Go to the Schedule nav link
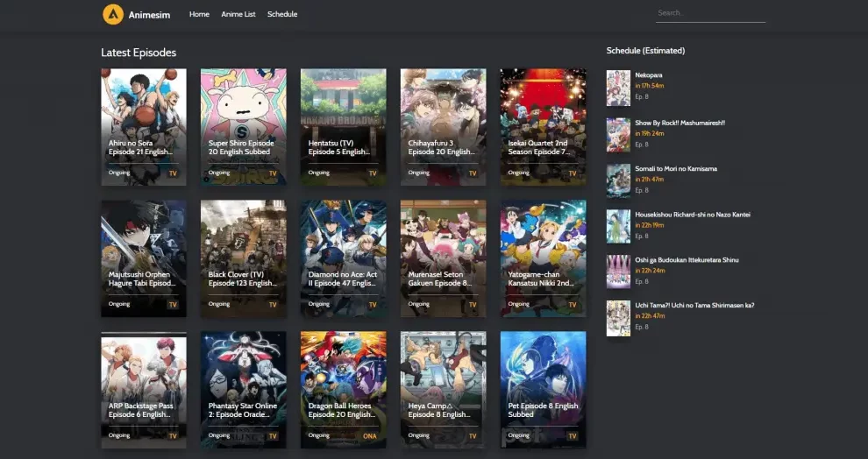This screenshot has height=459, width=868. click(282, 14)
